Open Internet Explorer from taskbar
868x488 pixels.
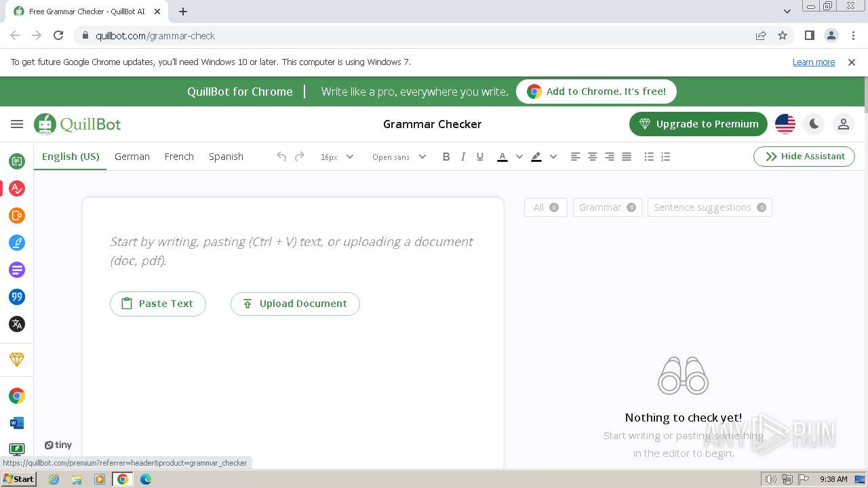(x=54, y=479)
